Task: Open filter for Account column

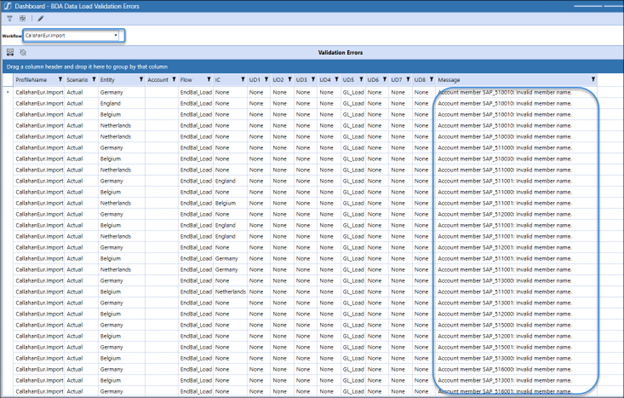Action: pyautogui.click(x=174, y=80)
